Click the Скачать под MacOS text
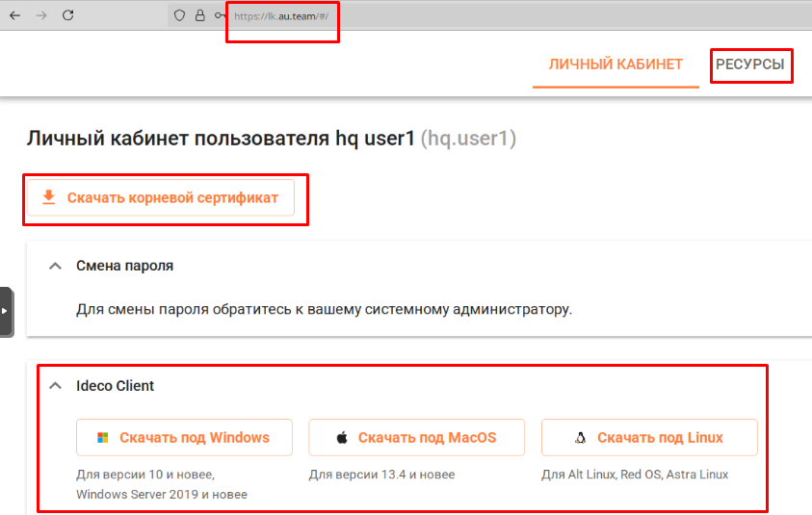 click(x=427, y=438)
